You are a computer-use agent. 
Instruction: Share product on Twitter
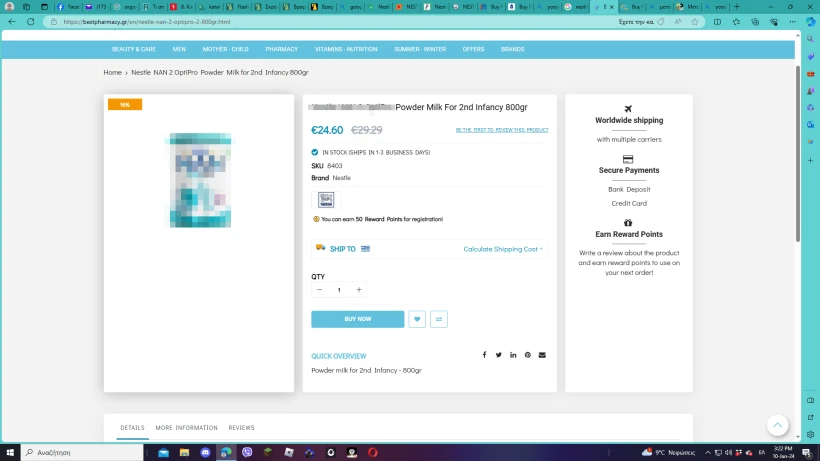point(498,355)
